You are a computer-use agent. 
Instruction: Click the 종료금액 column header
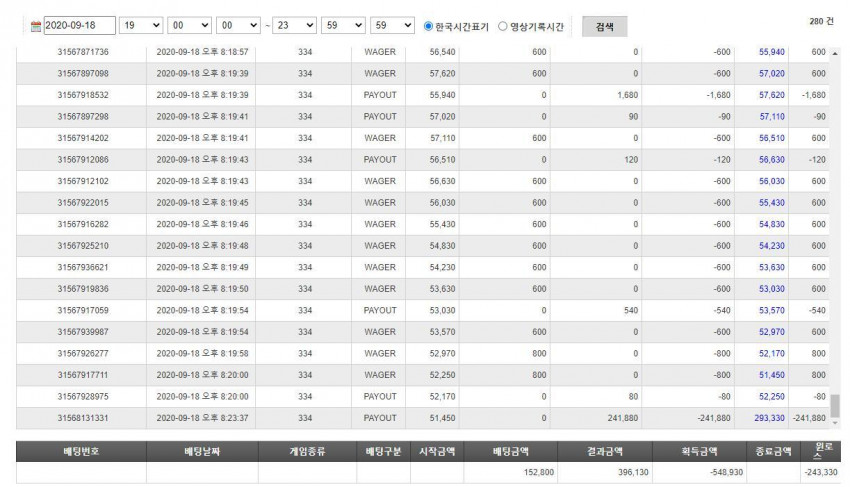pyautogui.click(x=773, y=451)
